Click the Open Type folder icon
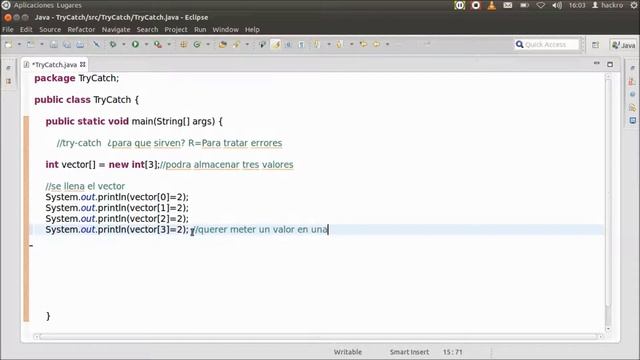The height and width of the screenshot is (360, 640). 222,44
